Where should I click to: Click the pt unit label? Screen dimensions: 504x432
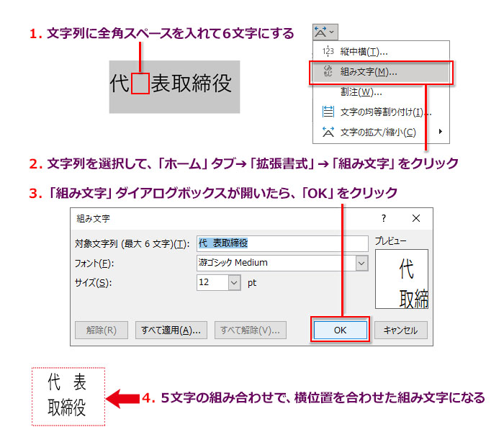coord(252,283)
